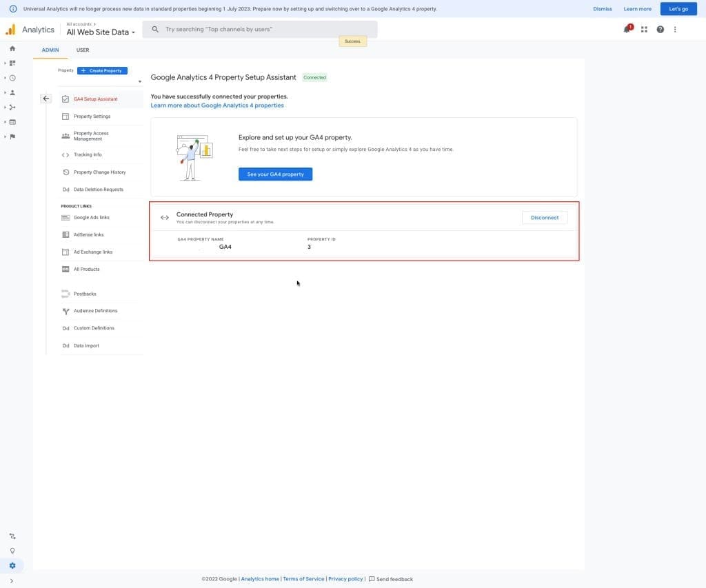Open the Conversions flag icon in sidebar
706x588 pixels.
12,136
